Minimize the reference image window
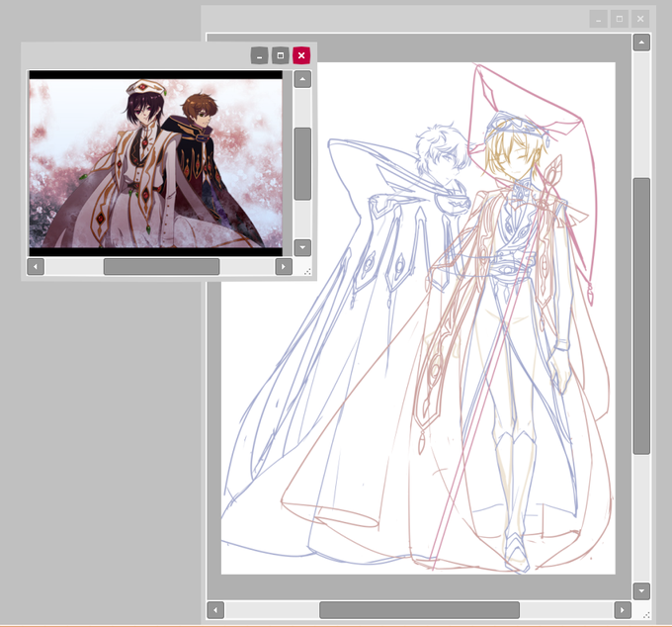The width and height of the screenshot is (672, 627). click(x=259, y=55)
